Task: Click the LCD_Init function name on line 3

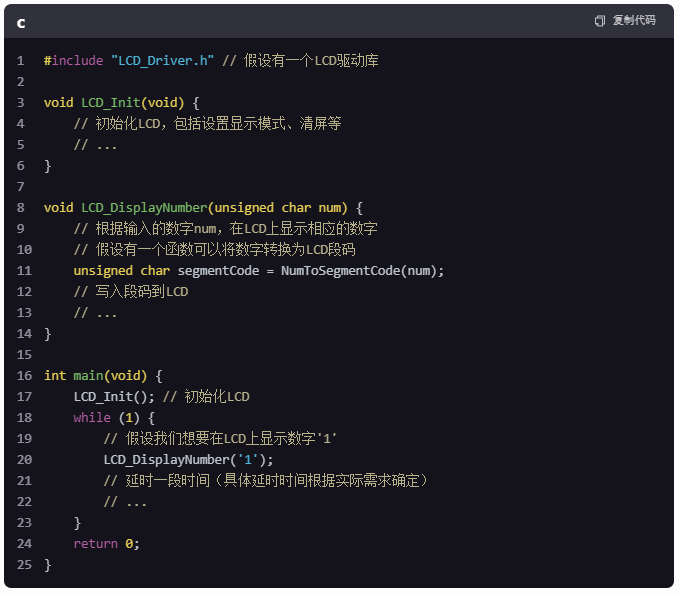Action: tap(111, 103)
